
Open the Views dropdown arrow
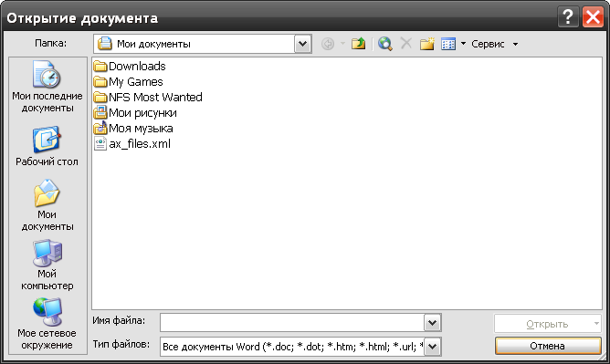tap(463, 44)
